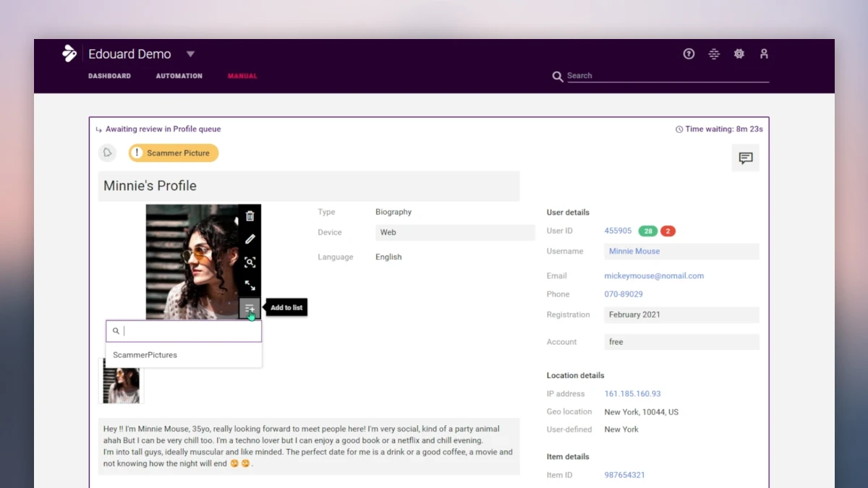The image size is (868, 488).
Task: Click the magnifier icon inside list search box
Action: (116, 331)
